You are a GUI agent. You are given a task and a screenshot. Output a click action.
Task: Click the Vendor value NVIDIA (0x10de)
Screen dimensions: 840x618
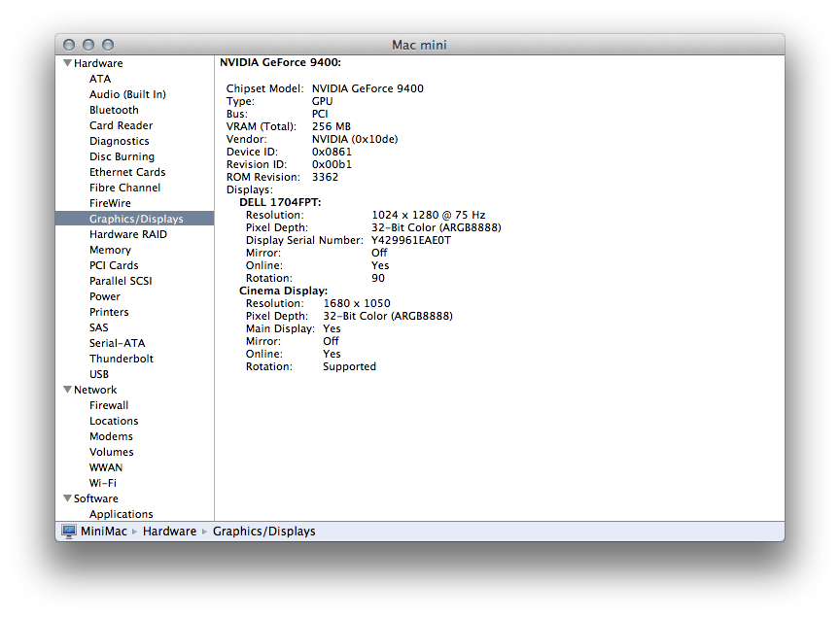click(355, 139)
